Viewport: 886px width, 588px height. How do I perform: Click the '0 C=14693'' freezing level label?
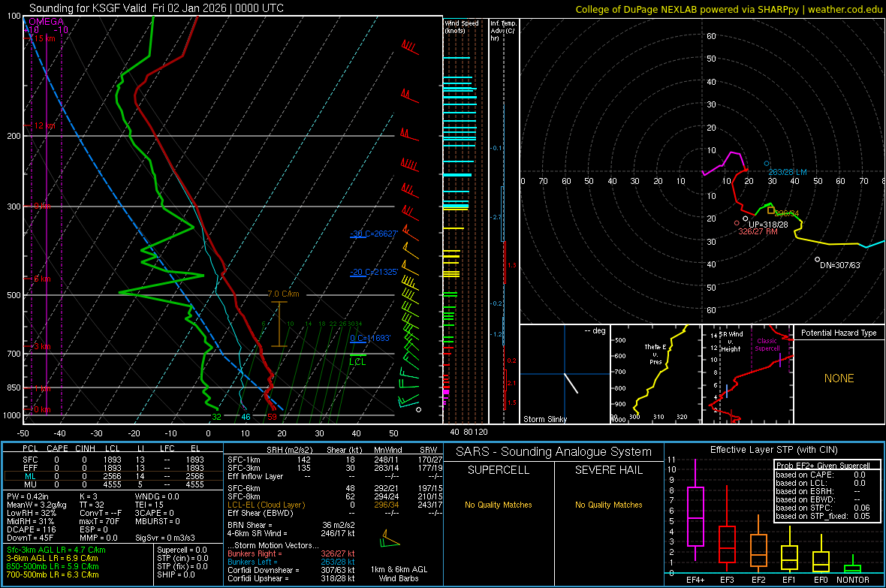(370, 338)
